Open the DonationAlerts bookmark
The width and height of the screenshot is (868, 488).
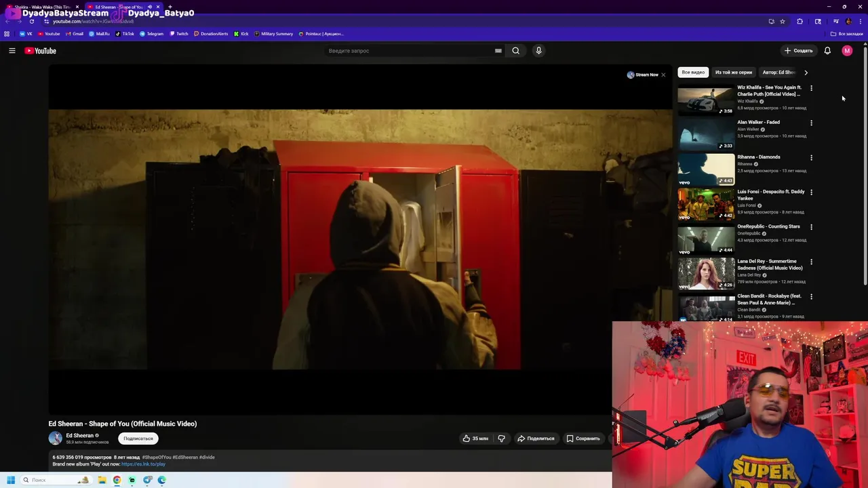click(211, 34)
